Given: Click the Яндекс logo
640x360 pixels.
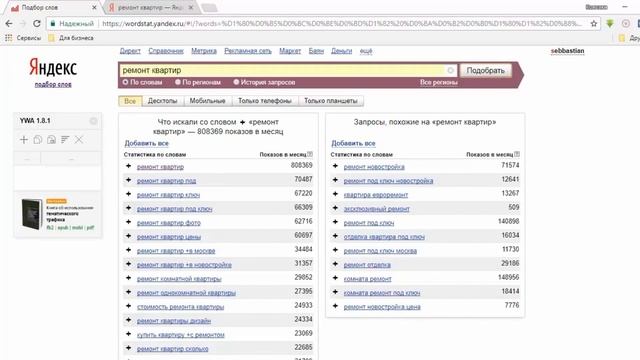Looking at the screenshot, I should click(x=53, y=67).
